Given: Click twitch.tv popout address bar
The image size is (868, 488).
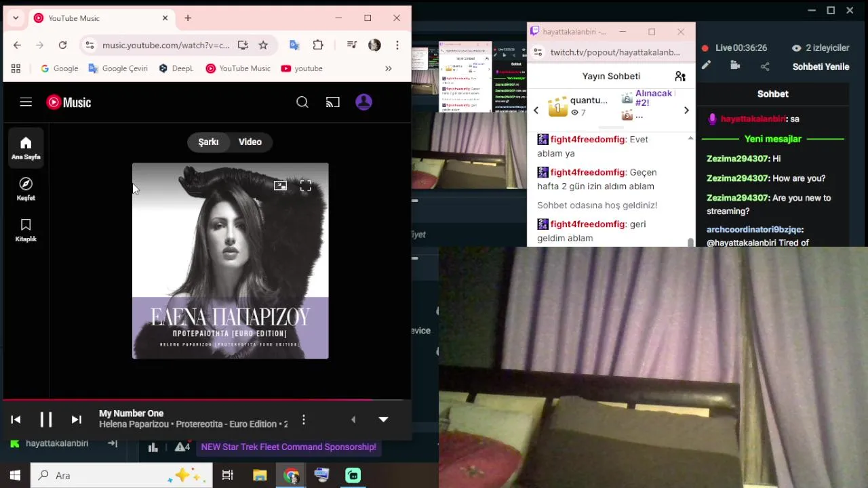Looking at the screenshot, I should [x=615, y=52].
